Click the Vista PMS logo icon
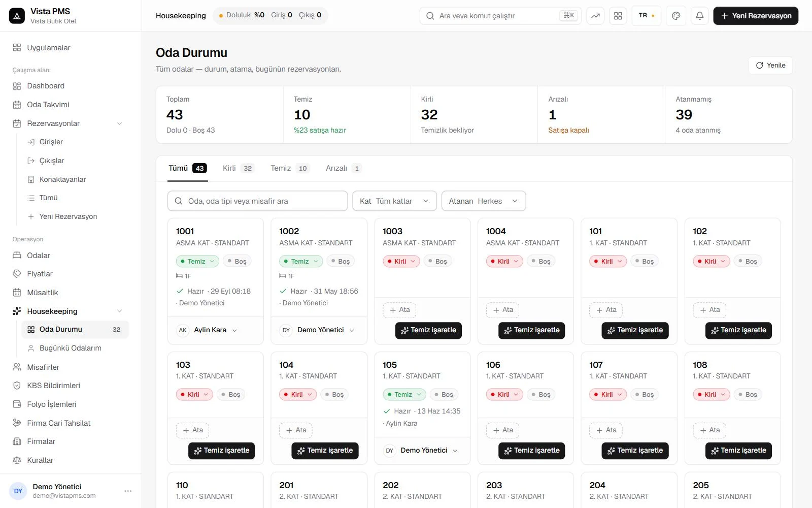The width and height of the screenshot is (812, 508). click(17, 16)
